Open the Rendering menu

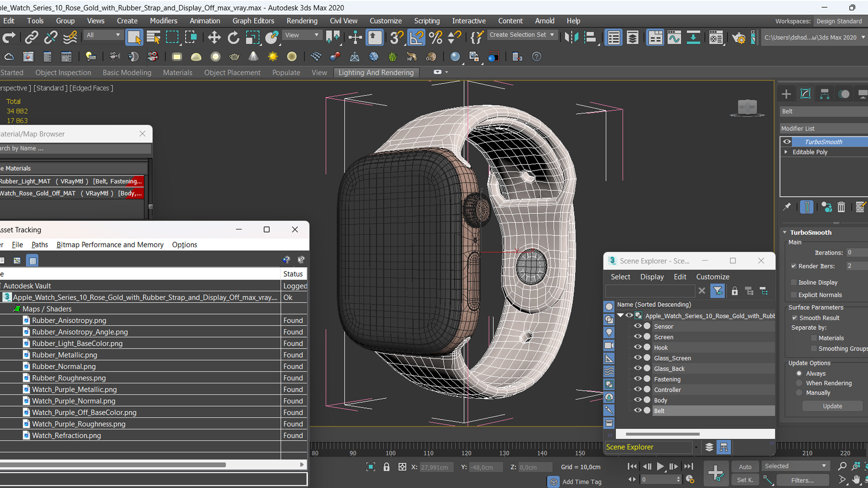tap(302, 21)
